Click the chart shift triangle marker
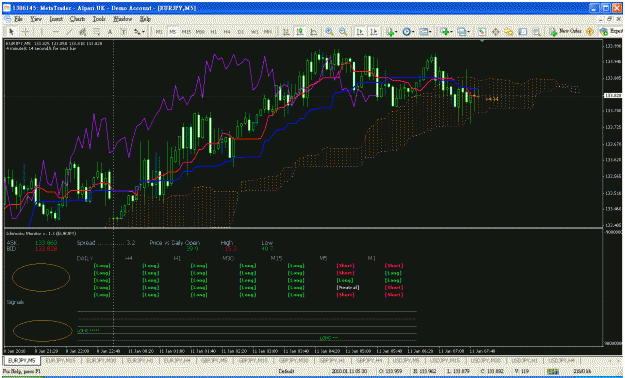Viewport: 625px width, 378px height. click(x=482, y=41)
